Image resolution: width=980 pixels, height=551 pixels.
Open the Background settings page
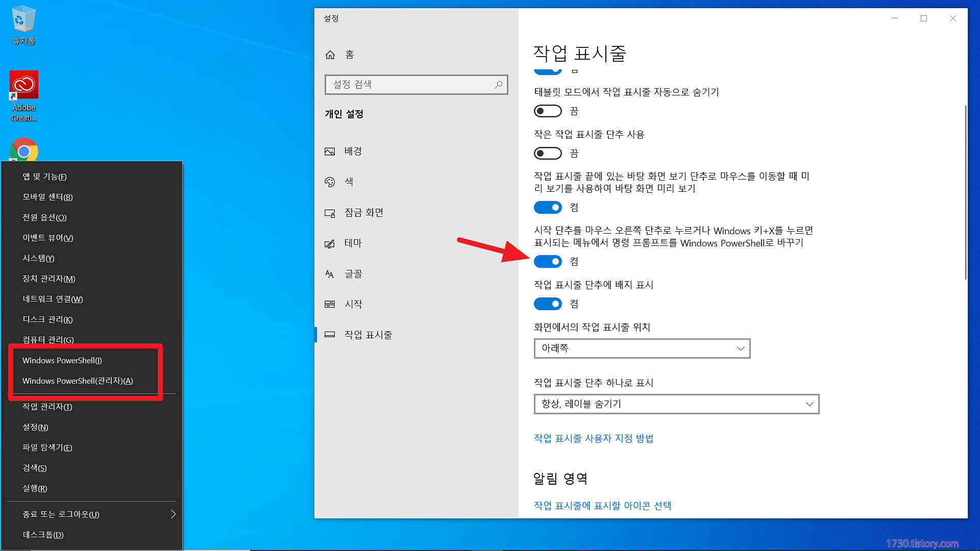click(x=353, y=152)
